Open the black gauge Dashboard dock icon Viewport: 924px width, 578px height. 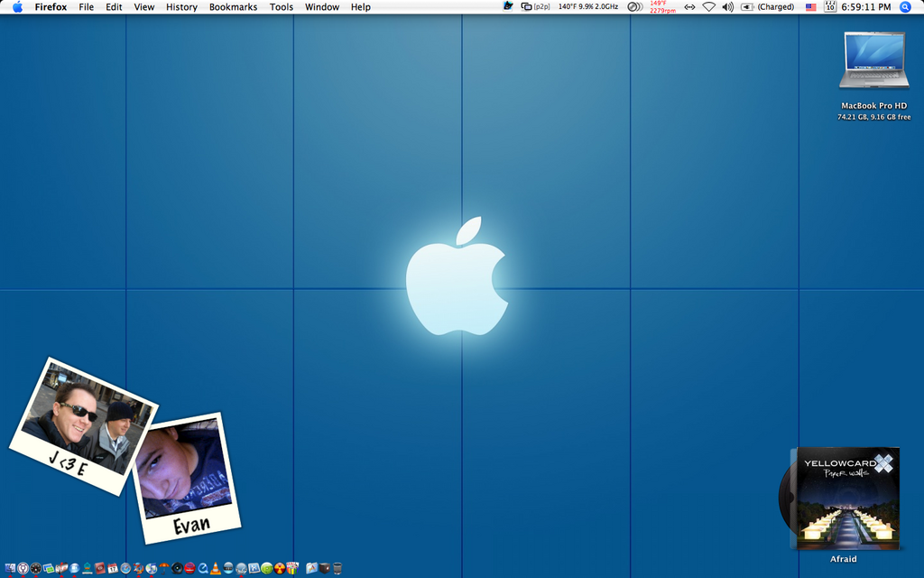(36, 569)
